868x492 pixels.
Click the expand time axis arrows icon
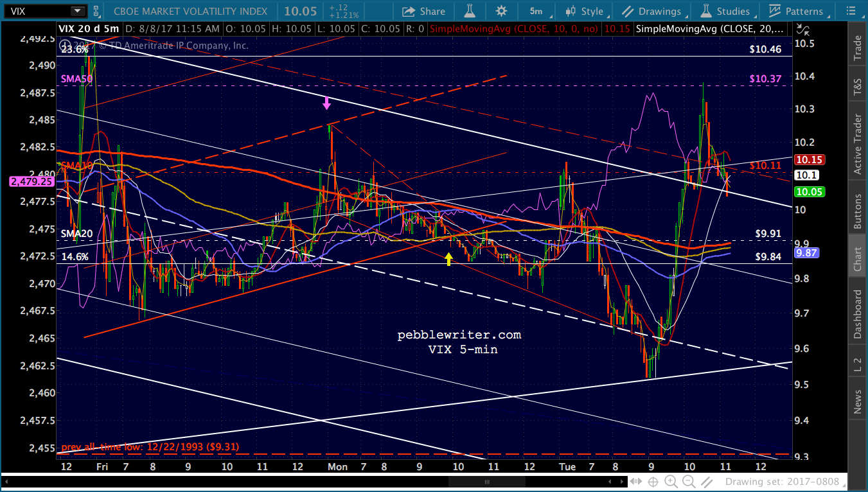(x=635, y=482)
